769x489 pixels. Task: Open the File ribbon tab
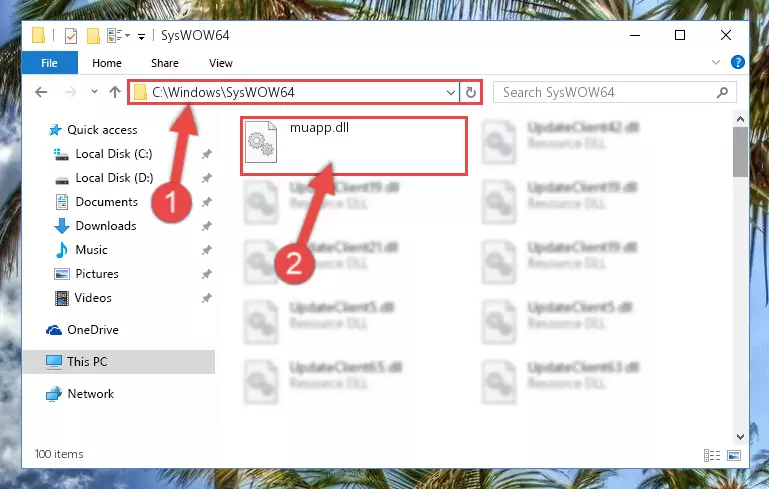click(x=50, y=63)
